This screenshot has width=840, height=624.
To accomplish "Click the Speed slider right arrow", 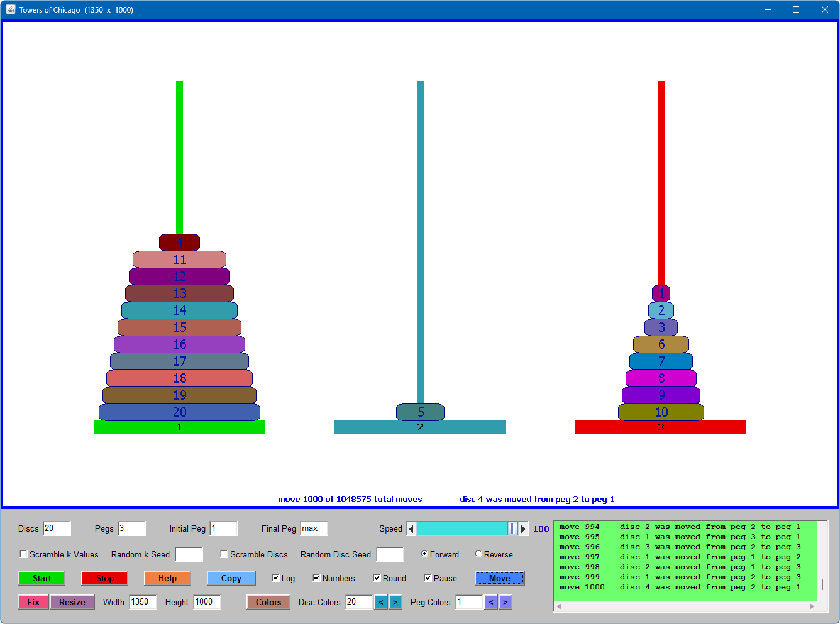I will tap(523, 529).
